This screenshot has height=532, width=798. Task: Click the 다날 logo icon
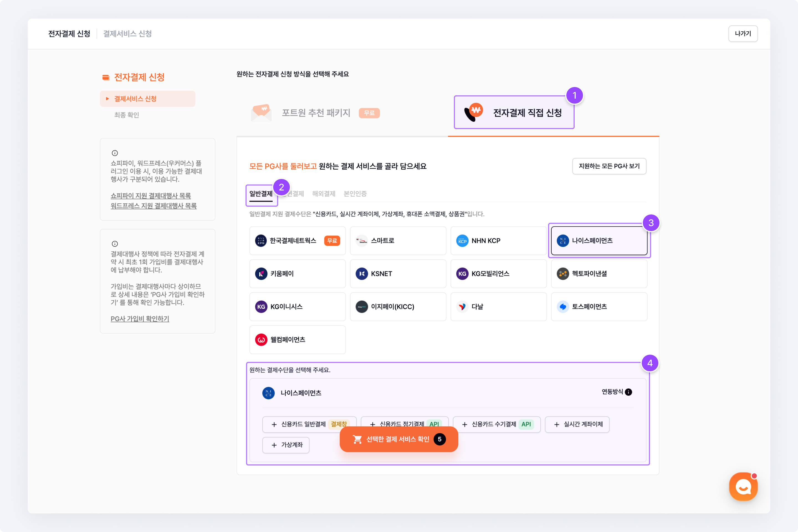tap(462, 307)
